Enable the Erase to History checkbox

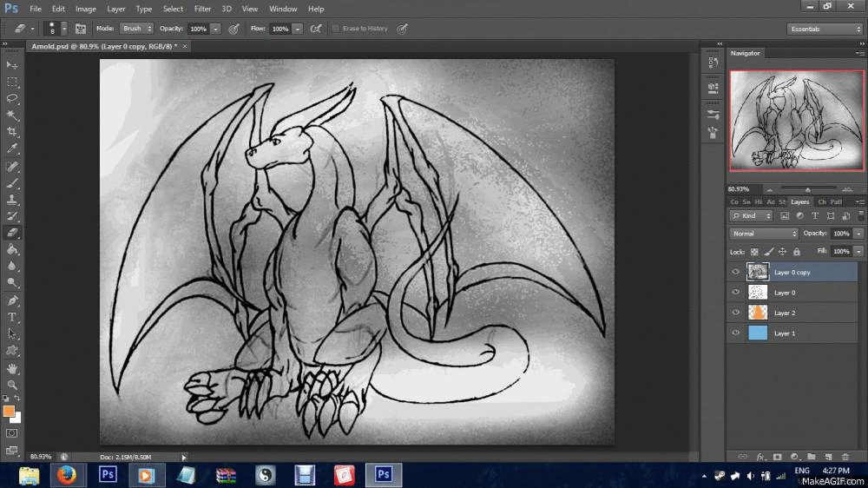tap(336, 29)
